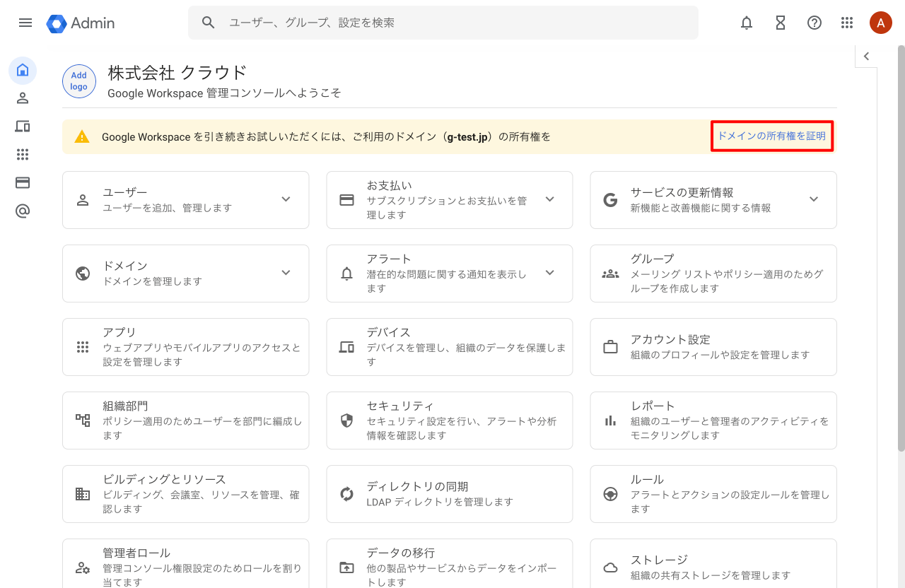Screen dimensions: 905x588
Task: Expand the ユーザー card chevron
Action: (286, 199)
